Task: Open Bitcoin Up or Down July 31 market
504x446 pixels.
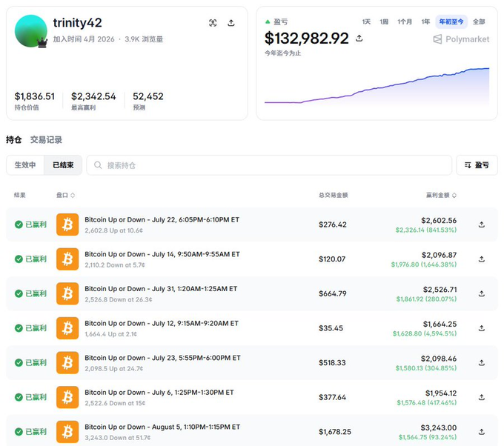Action: pos(161,289)
